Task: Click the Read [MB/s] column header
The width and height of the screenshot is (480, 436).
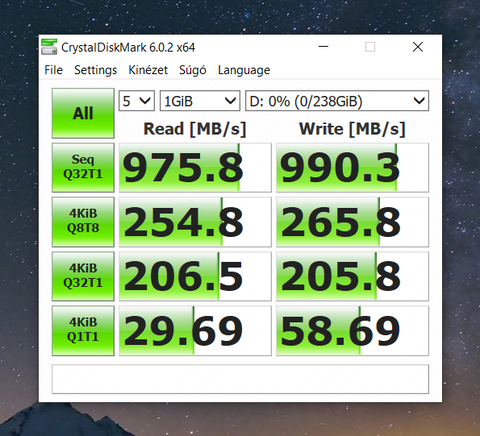Action: pos(195,129)
